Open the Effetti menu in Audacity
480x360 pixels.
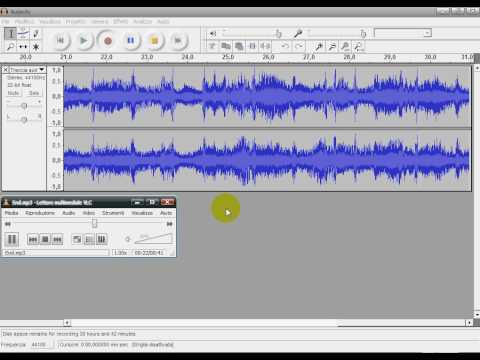[121, 21]
